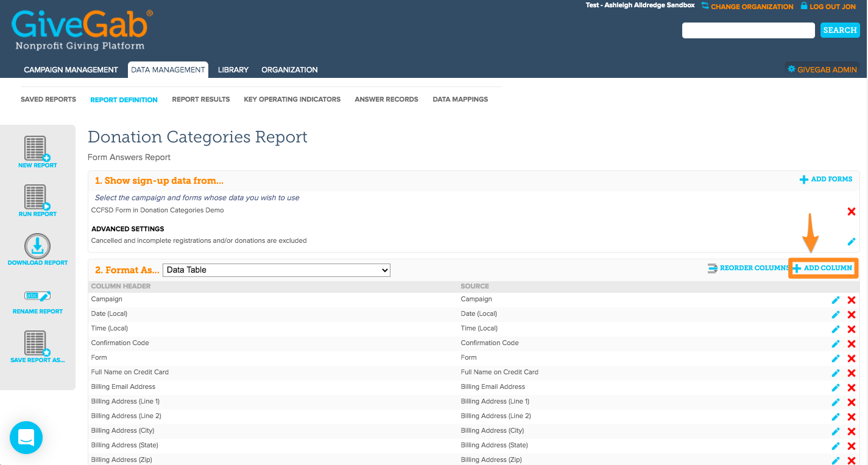Edit the Confirmation Code column
This screenshot has width=868, height=465.
pos(836,344)
